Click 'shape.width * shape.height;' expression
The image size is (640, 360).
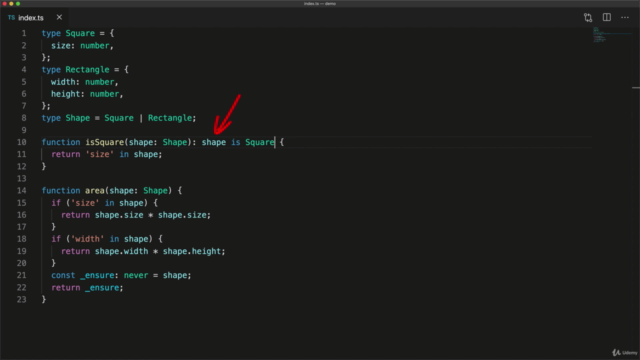[160, 251]
